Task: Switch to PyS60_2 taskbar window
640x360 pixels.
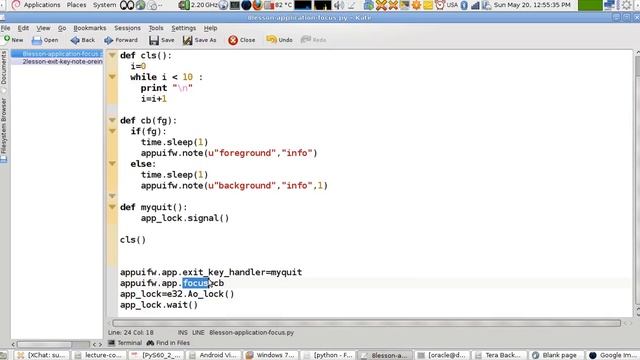Action: pyautogui.click(x=157, y=355)
